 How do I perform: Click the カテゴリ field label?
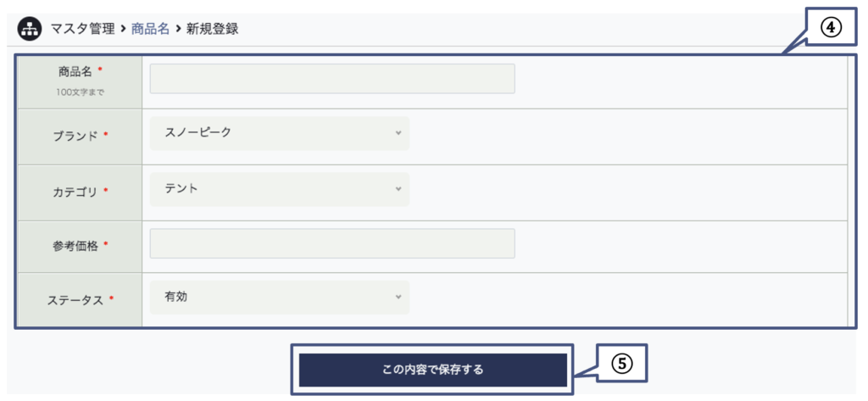point(75,192)
